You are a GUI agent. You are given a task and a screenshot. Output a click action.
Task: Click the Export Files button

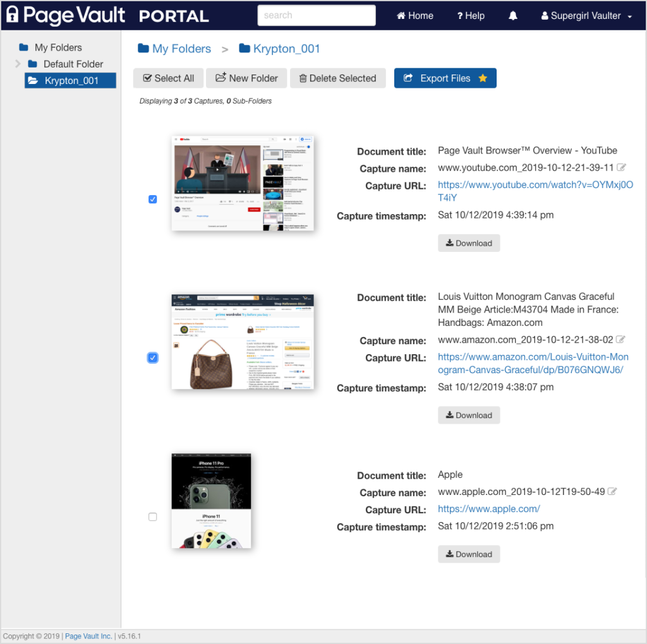point(445,78)
